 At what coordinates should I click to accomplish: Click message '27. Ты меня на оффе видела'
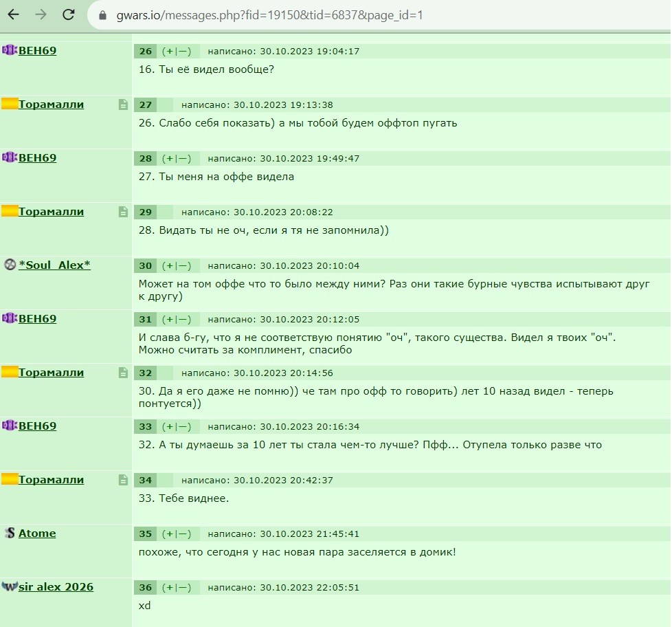coord(216,176)
